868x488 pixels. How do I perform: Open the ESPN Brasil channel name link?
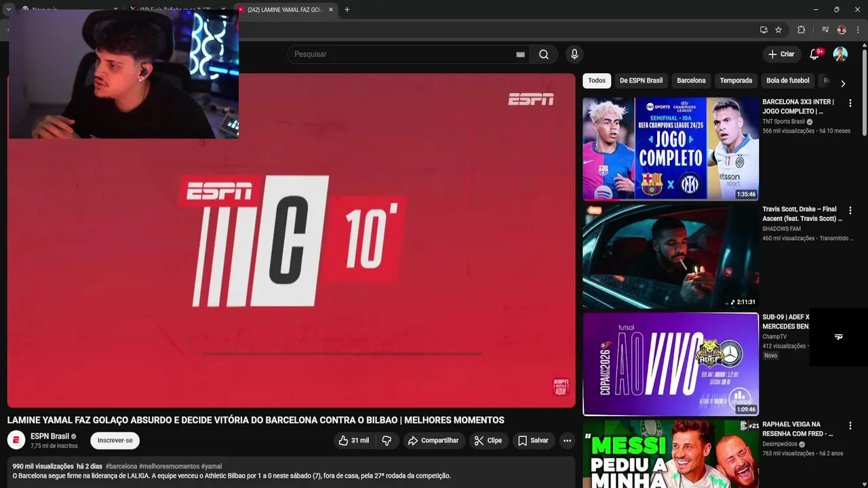50,436
